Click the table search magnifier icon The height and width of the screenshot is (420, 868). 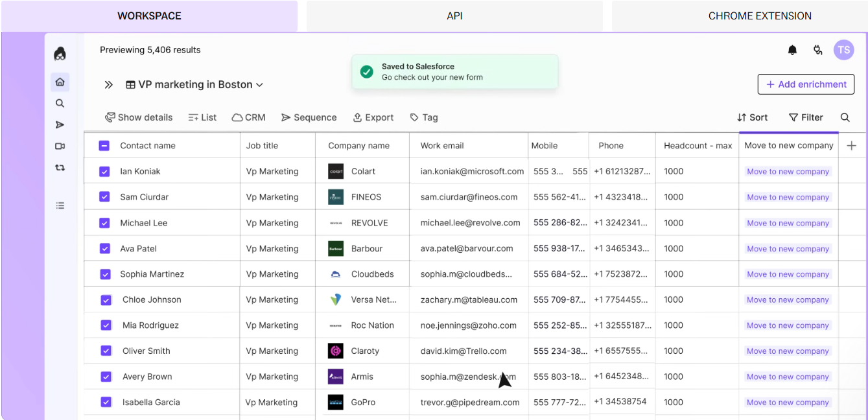(x=845, y=117)
